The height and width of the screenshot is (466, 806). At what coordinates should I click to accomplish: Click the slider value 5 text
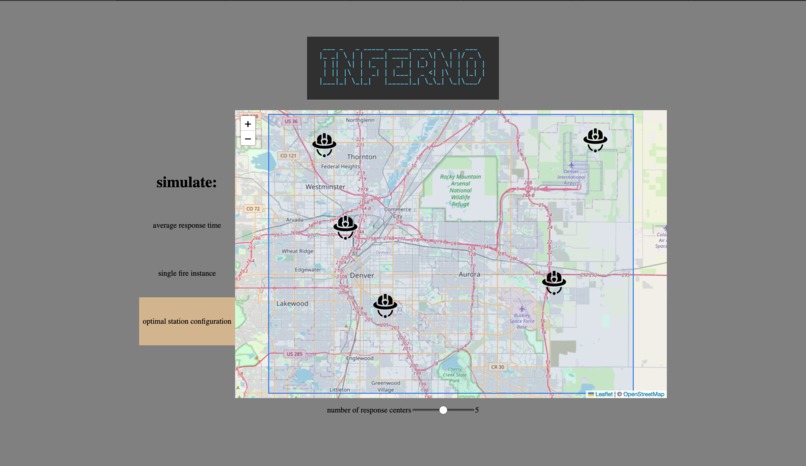coord(477,410)
